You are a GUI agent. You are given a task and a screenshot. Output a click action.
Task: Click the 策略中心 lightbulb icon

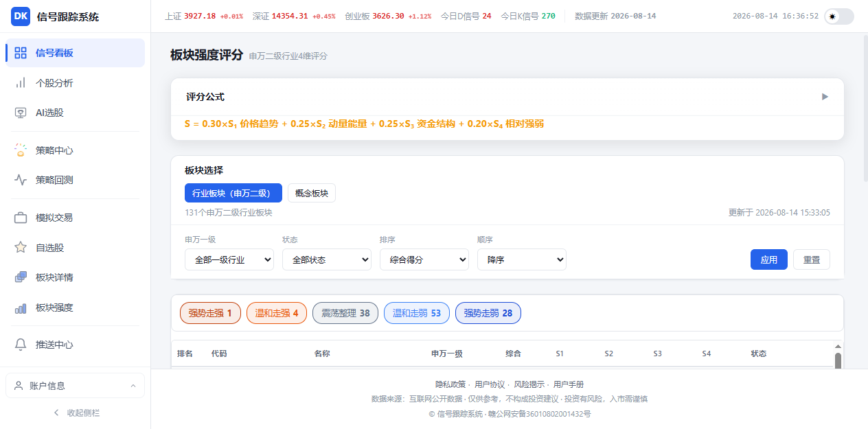(x=21, y=150)
